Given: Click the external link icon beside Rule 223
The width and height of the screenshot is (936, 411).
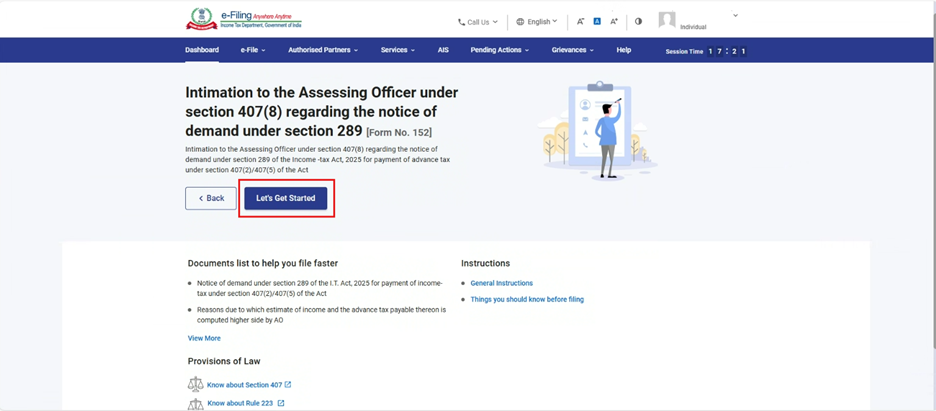Looking at the screenshot, I should point(281,404).
